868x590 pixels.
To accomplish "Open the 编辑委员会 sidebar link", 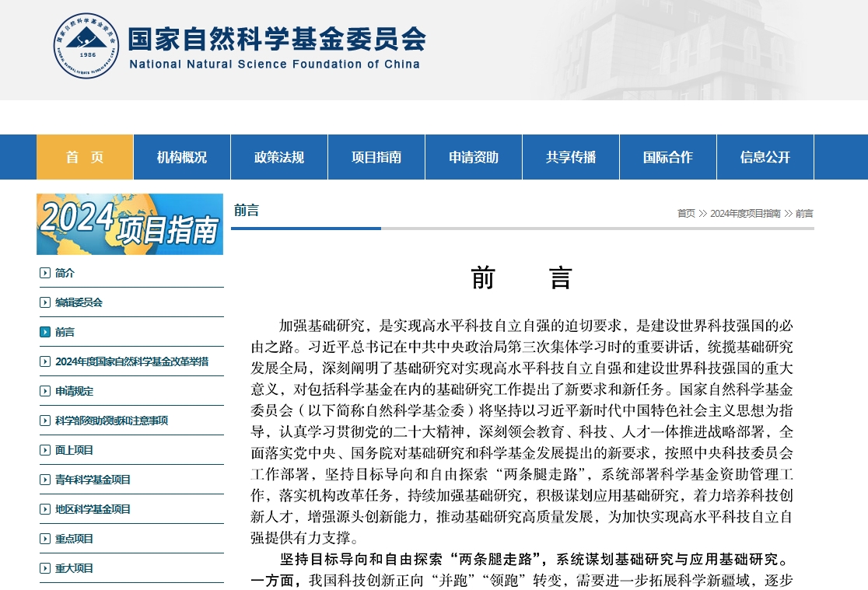I will 79,302.
